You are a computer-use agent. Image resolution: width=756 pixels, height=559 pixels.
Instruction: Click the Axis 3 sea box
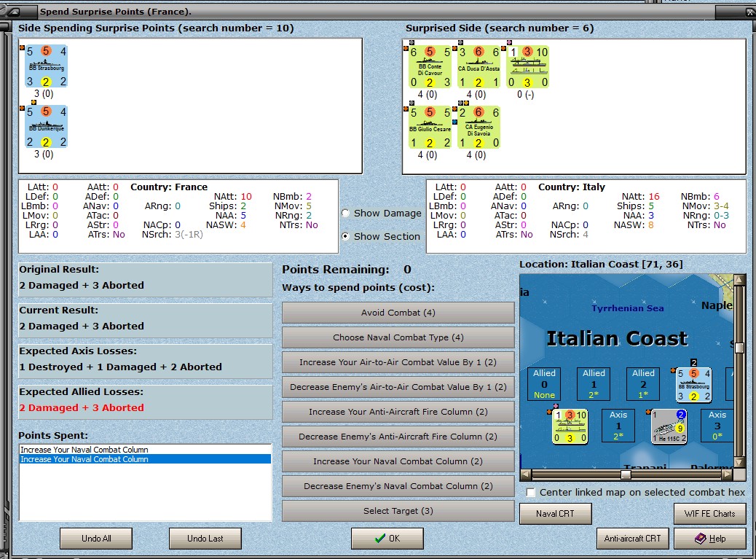click(717, 426)
